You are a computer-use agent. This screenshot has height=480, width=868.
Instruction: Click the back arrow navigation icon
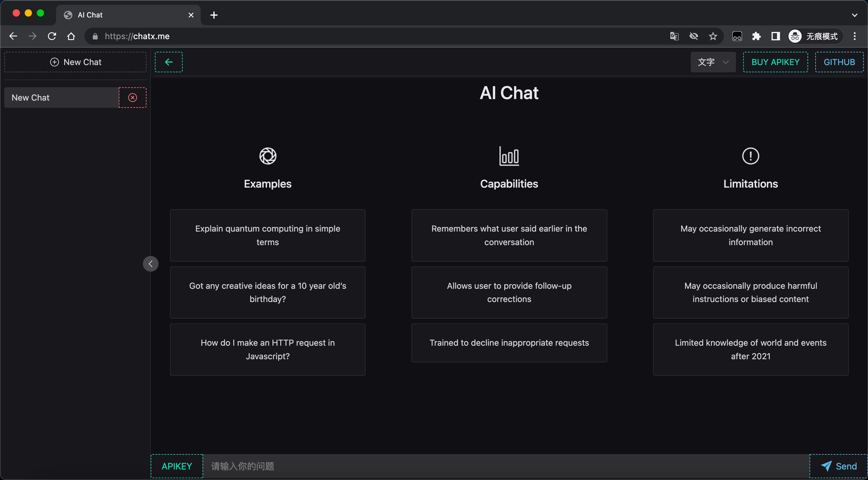point(168,62)
